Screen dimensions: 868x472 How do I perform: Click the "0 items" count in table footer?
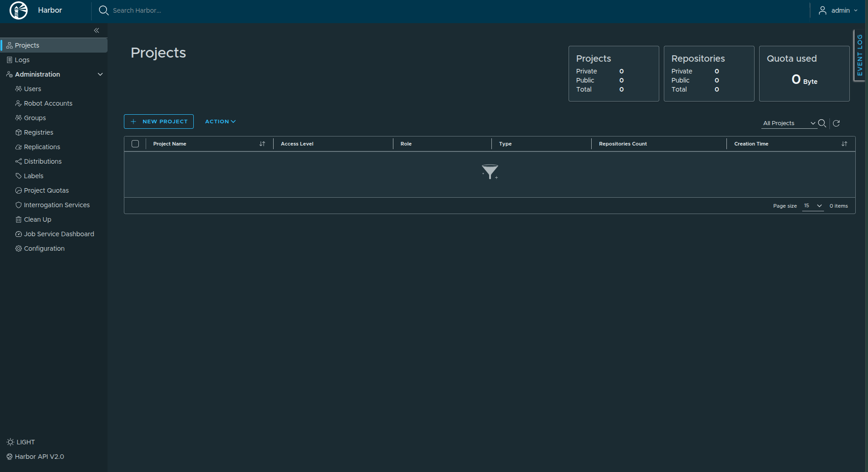pos(839,206)
